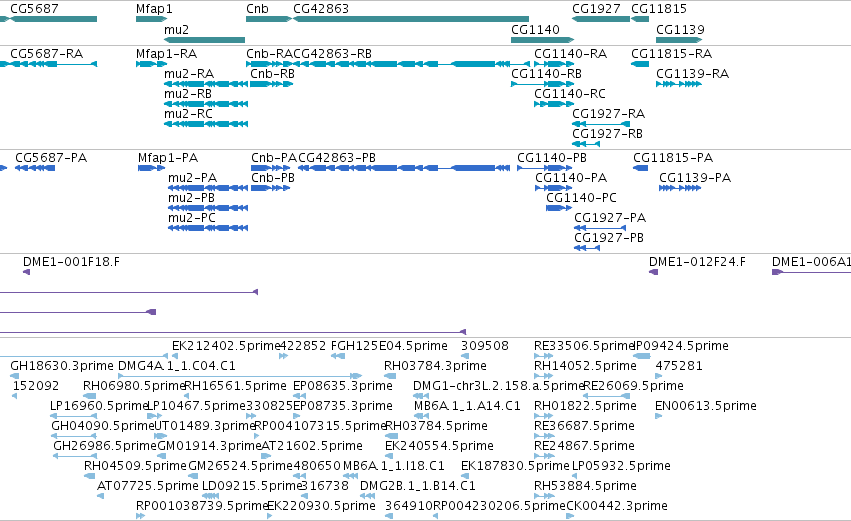851x521 pixels.
Task: Select the AT21602.5prime EST label
Action: 312,447
